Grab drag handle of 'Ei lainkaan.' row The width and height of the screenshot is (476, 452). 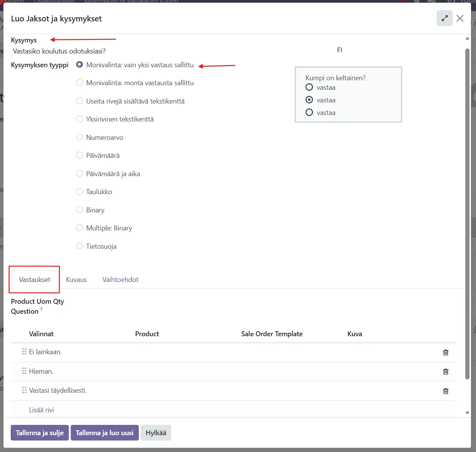point(24,352)
